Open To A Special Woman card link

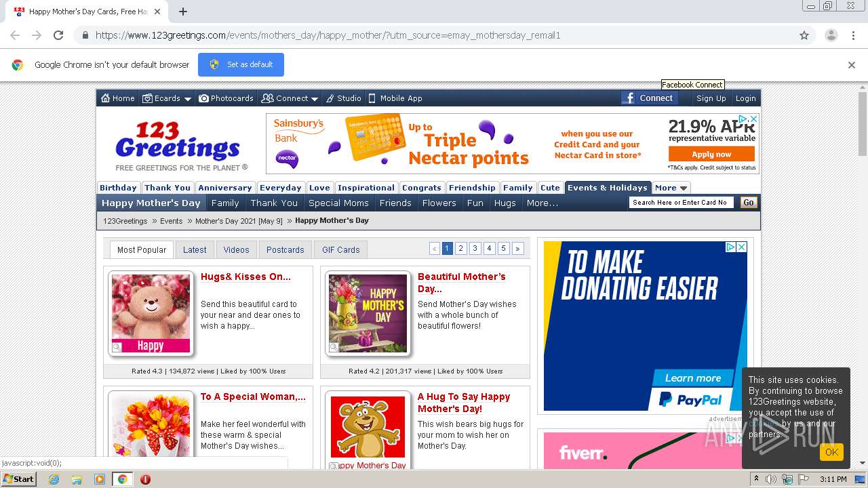pos(253,396)
